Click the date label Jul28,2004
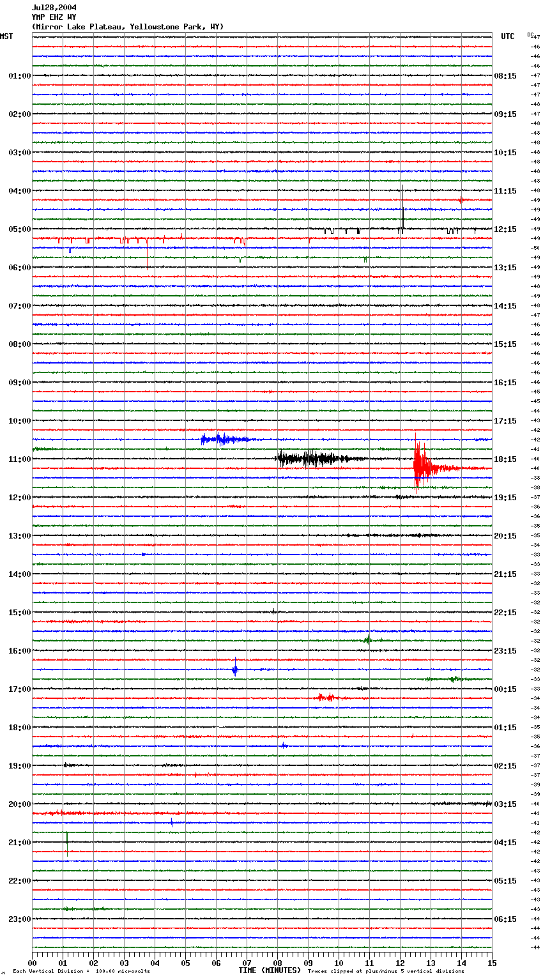Screen dimensions: 543x980 click(54, 8)
